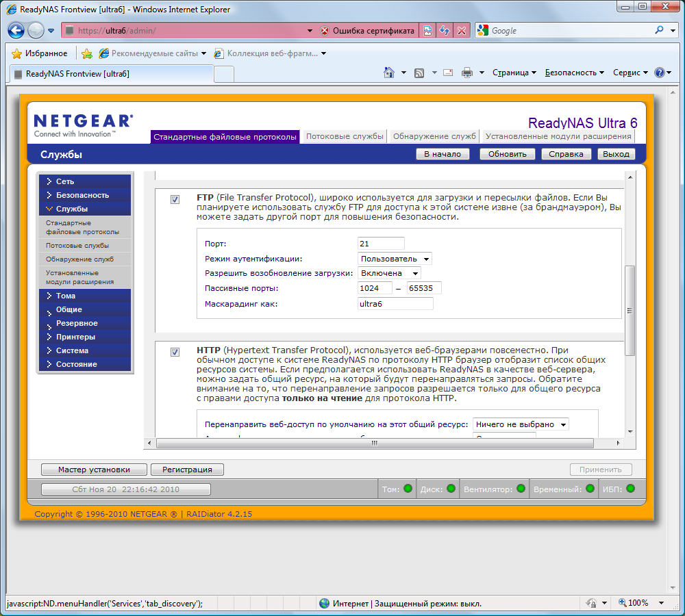
Task: Click the Регистрация button
Action: (187, 470)
